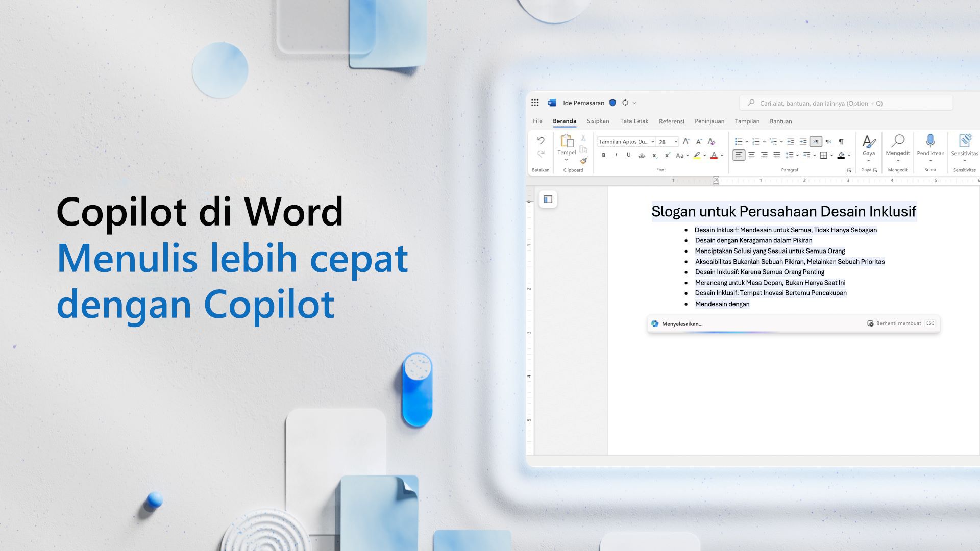Click the search box 'Cari alat, bantuan, dan lainnya'
The width and height of the screenshot is (980, 551).
(846, 103)
